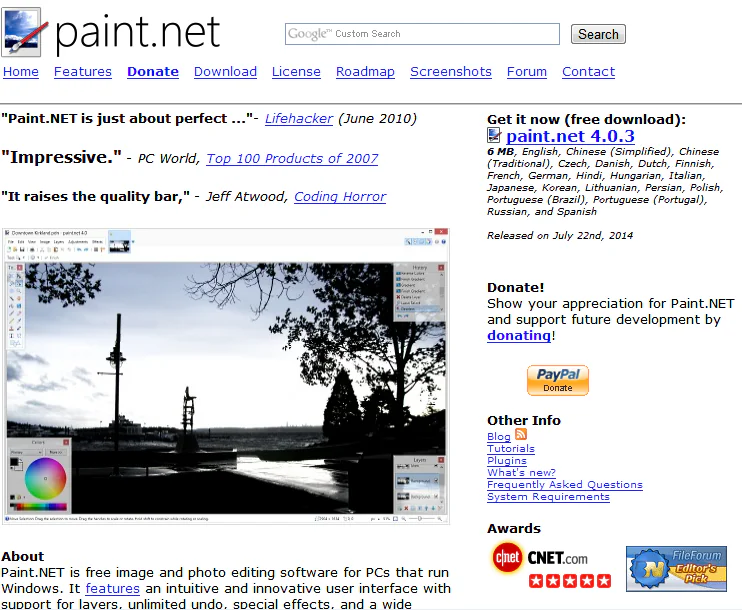Viewport: 742px width, 610px height.
Task: Click the Paint.NET application screenshot image
Action: point(225,376)
